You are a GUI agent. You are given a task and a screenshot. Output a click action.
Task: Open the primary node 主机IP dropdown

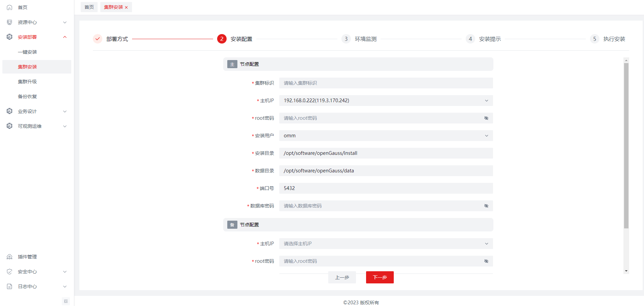386,101
